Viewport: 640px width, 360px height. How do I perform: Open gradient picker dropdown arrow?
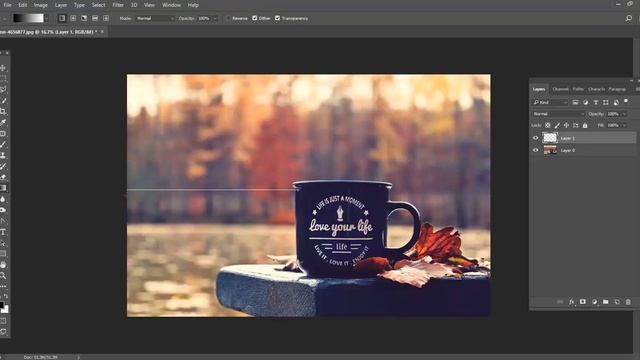click(x=47, y=18)
